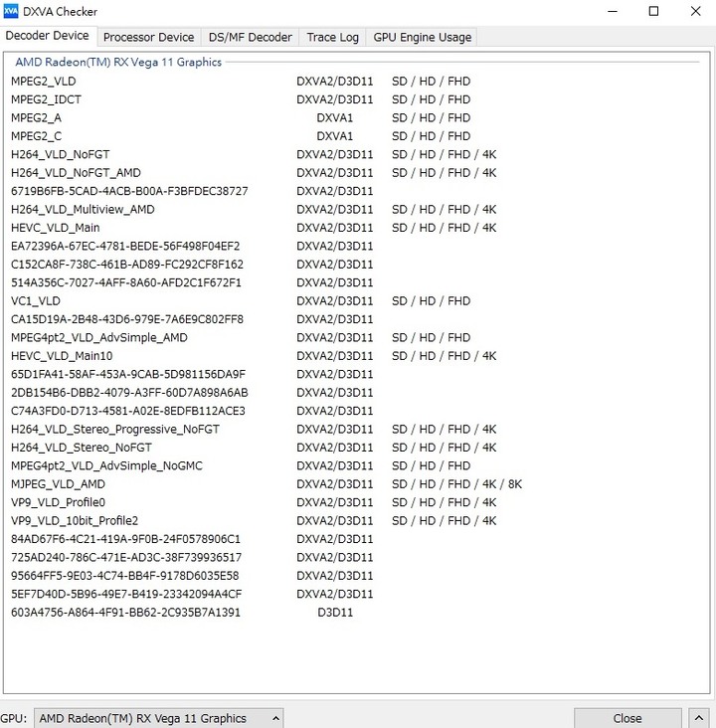This screenshot has width=716, height=728.
Task: Select the HEVC_VLD_Main10 row
Action: pyautogui.click(x=254, y=356)
